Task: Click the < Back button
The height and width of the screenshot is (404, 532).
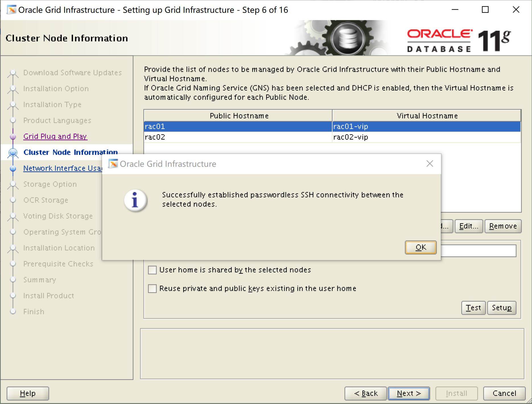Action: tap(366, 393)
